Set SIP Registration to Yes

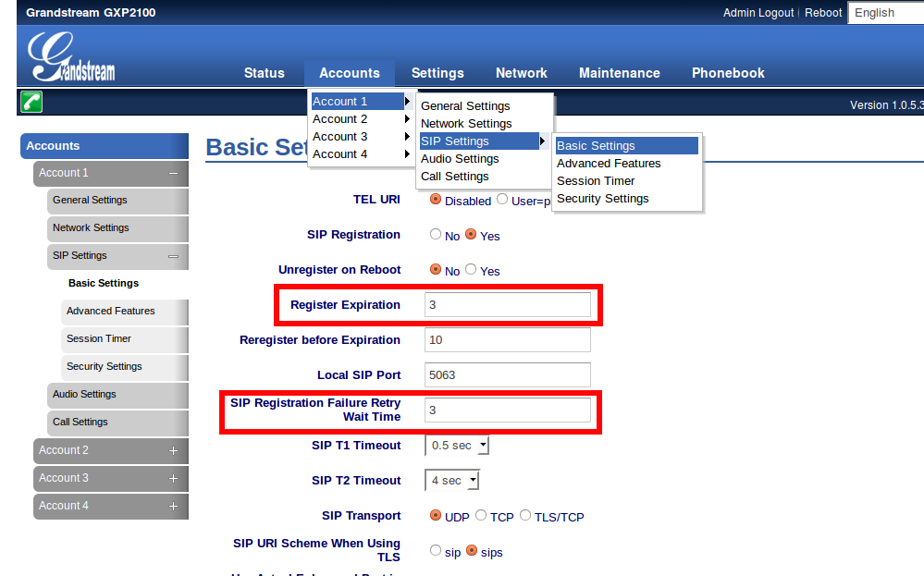click(x=471, y=235)
